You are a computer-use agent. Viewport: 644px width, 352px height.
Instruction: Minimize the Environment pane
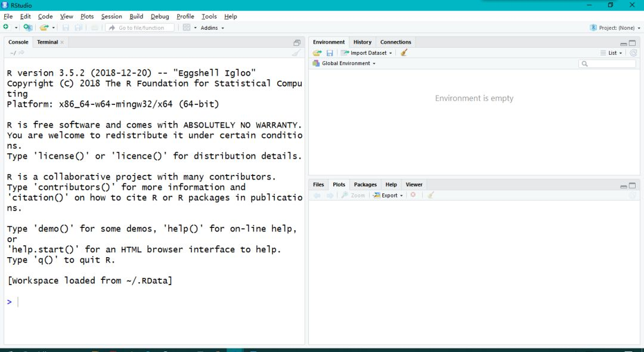pyautogui.click(x=624, y=44)
